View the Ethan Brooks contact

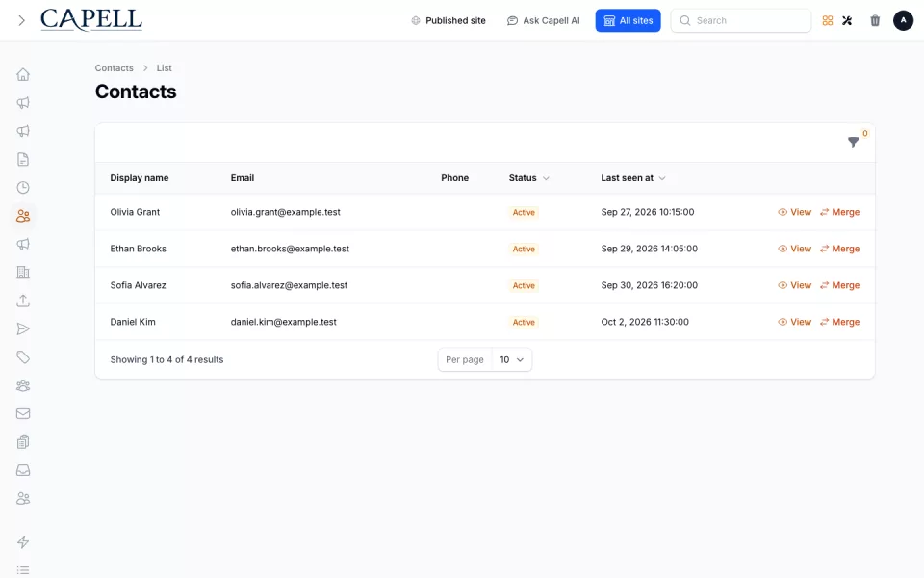[x=794, y=249]
